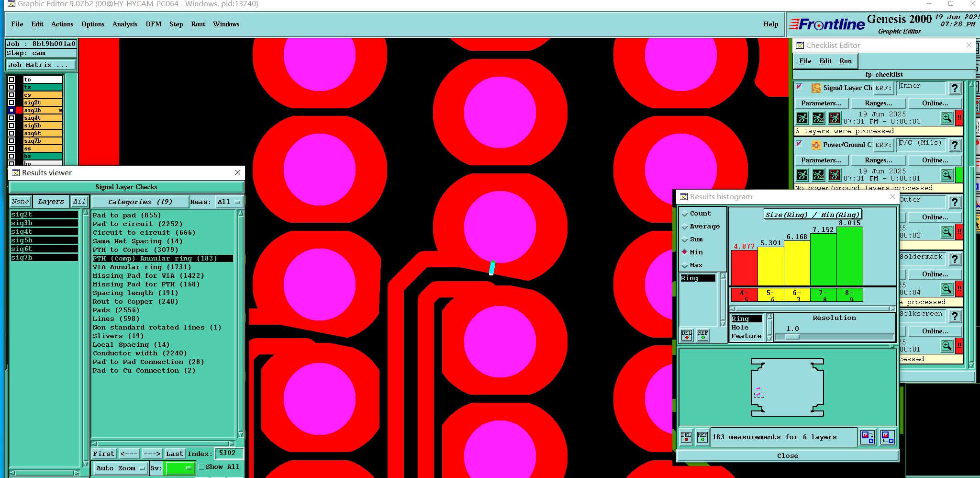Screen dimensions: 980x478
Task: Open Run menu in Checklist Editor
Action: tap(846, 61)
